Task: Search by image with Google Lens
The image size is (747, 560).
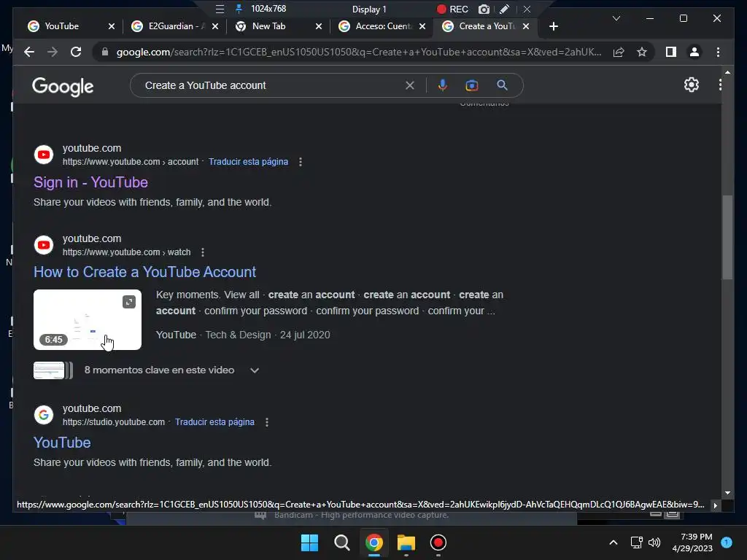Action: pyautogui.click(x=472, y=85)
